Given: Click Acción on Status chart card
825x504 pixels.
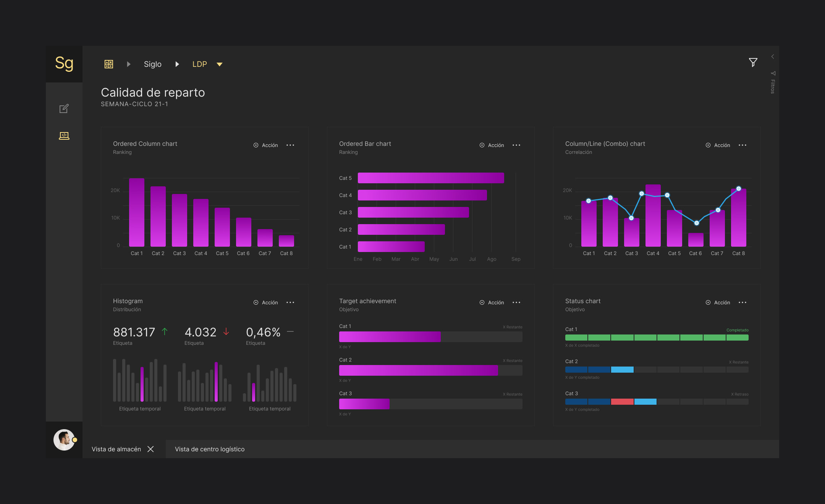Looking at the screenshot, I should 718,302.
